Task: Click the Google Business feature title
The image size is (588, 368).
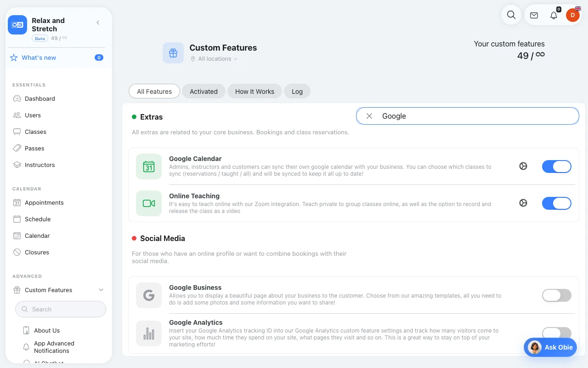Action: click(195, 287)
